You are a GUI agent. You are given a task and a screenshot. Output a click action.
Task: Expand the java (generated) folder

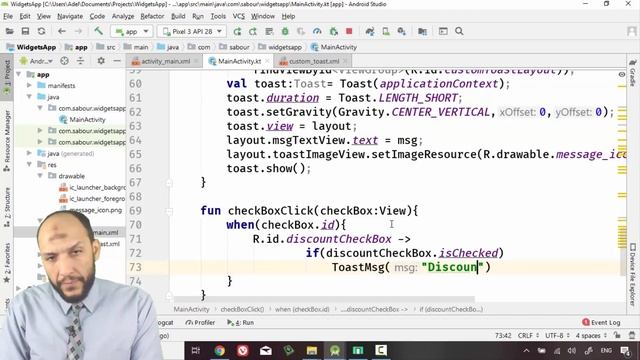tap(29, 153)
